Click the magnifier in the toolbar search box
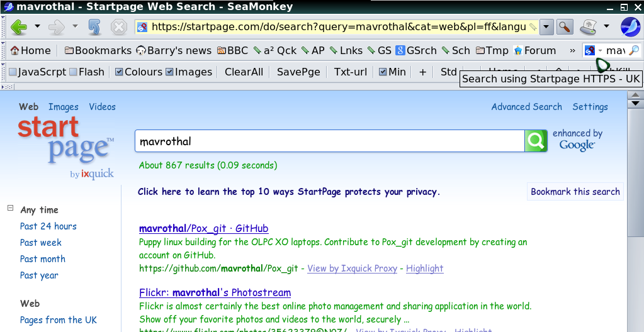The height and width of the screenshot is (332, 644). pos(634,50)
